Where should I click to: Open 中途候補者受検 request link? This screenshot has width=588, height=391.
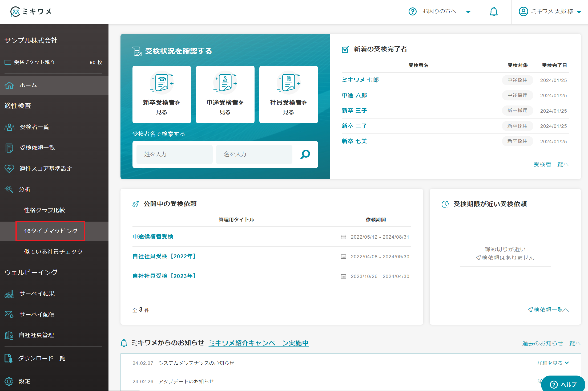pyautogui.click(x=153, y=237)
